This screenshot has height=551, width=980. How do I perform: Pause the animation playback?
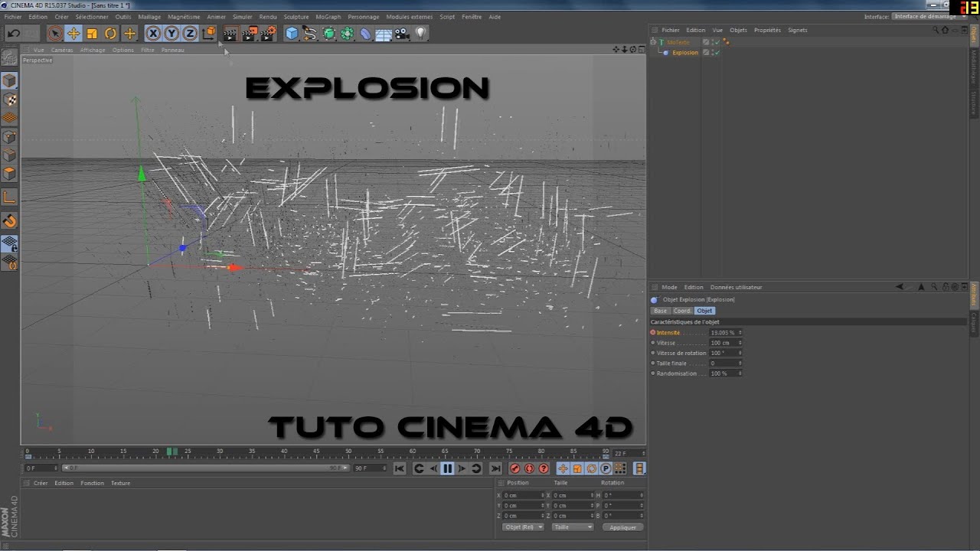[x=448, y=468]
